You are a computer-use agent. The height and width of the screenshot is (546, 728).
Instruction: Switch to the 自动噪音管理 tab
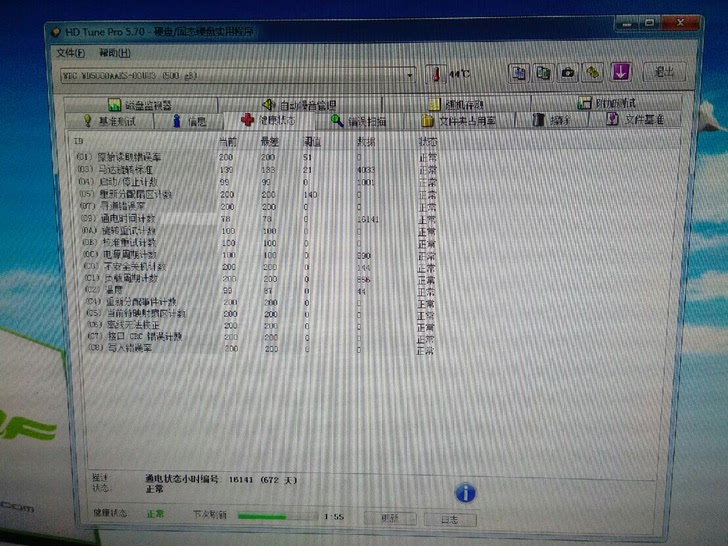(x=300, y=104)
